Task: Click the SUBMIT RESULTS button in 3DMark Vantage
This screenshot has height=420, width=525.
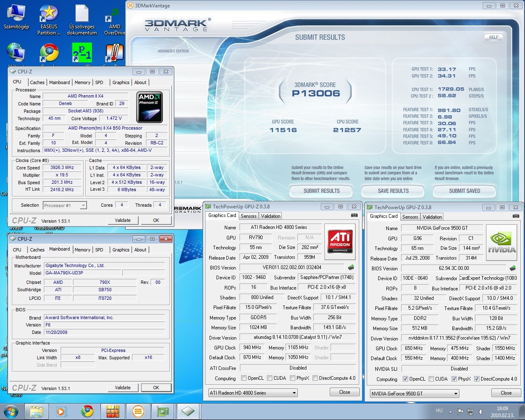Action: coord(322,191)
